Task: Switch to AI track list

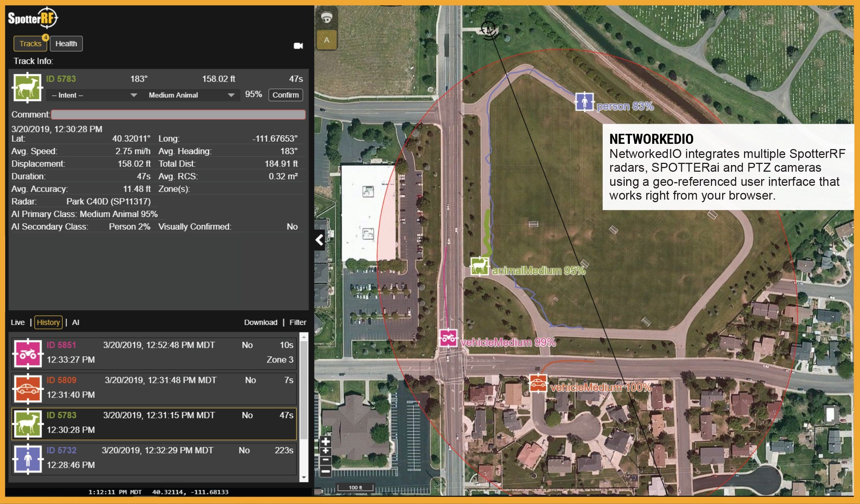Action: point(75,322)
